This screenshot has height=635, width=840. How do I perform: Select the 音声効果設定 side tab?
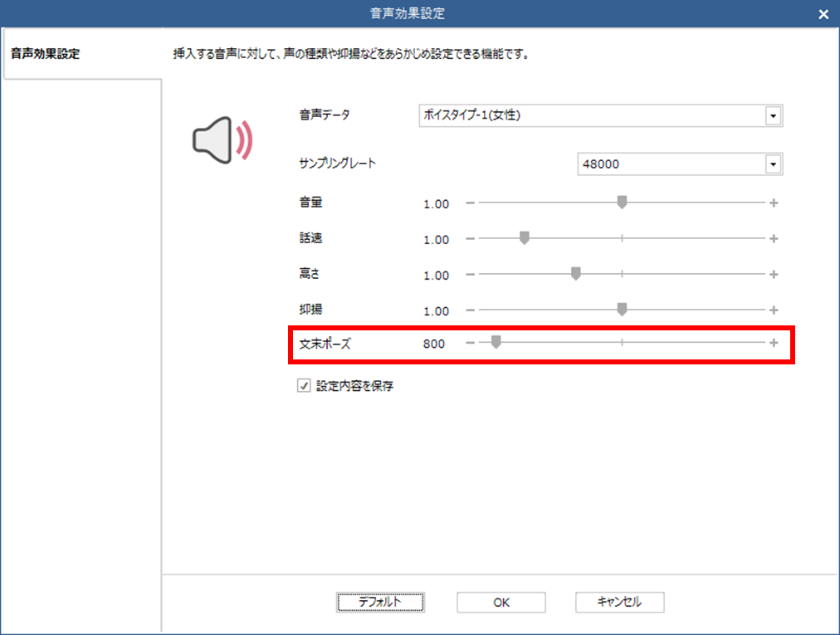(82, 54)
